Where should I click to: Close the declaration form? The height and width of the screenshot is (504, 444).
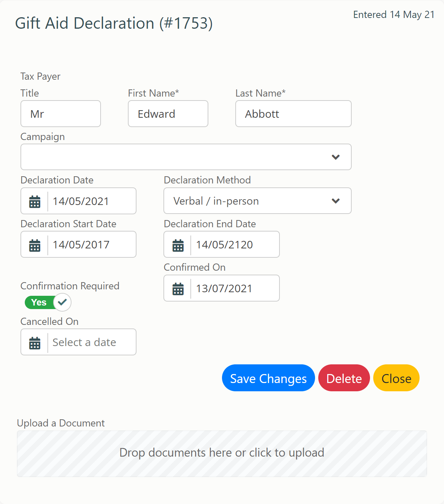tap(396, 378)
